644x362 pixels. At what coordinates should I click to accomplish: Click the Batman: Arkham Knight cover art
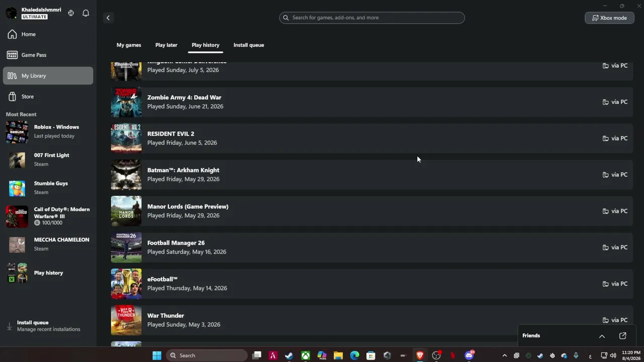126,174
